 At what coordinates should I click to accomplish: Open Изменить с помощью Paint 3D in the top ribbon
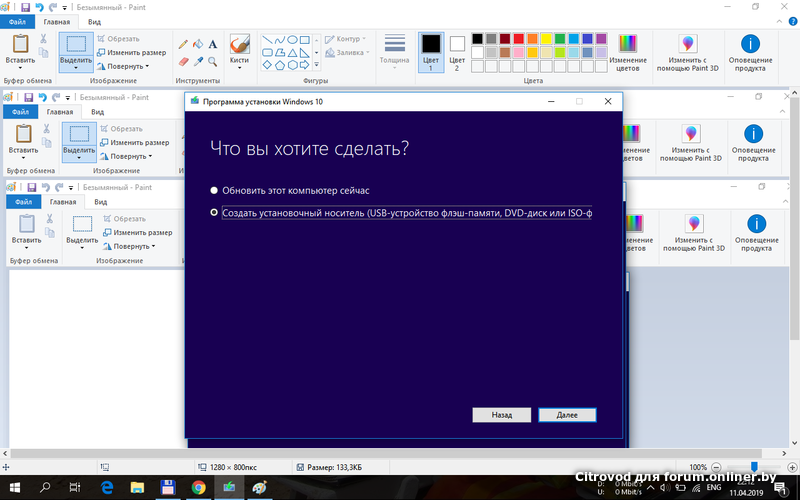(x=687, y=53)
